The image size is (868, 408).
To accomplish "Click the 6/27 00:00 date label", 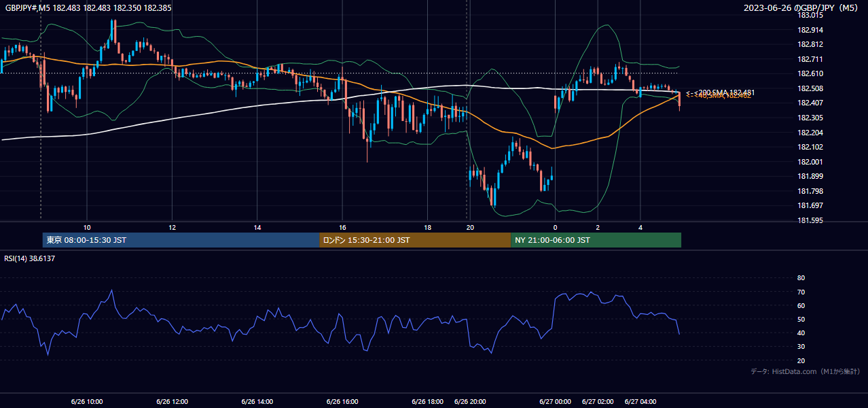I will click(556, 401).
